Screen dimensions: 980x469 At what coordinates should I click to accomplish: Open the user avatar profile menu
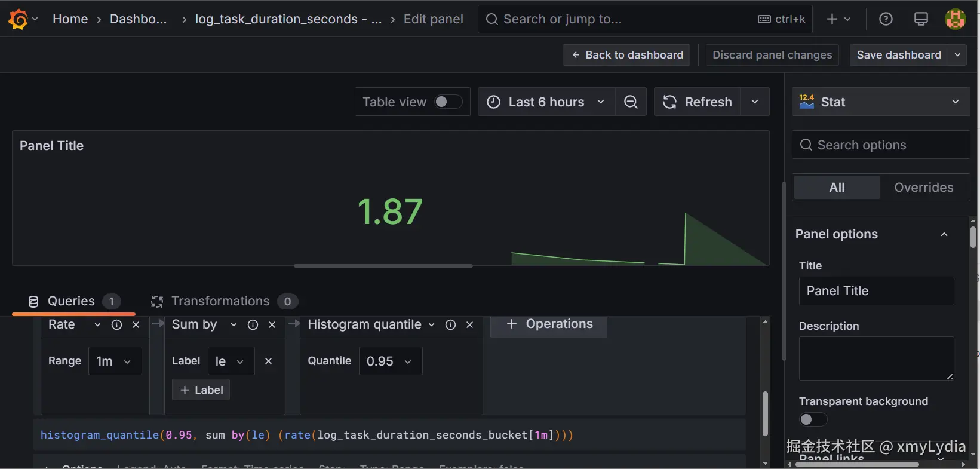955,19
